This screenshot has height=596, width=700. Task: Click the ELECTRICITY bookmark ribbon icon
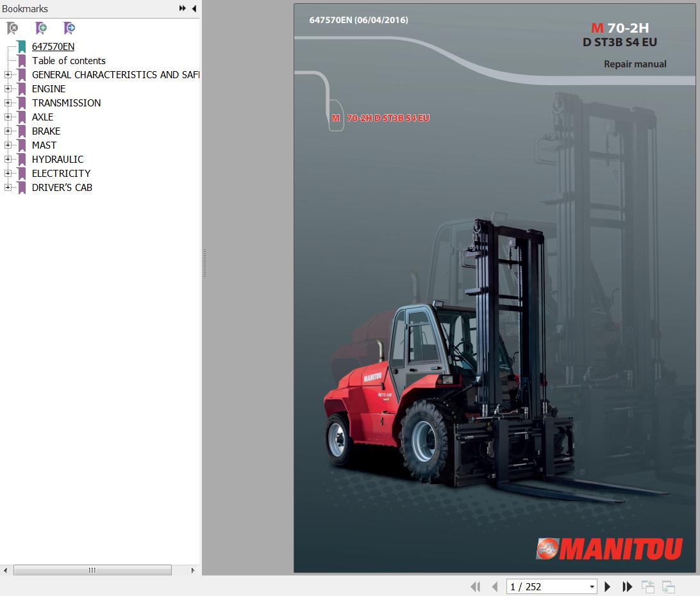[x=22, y=173]
